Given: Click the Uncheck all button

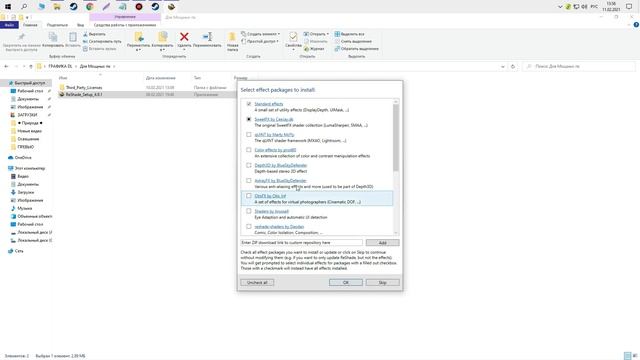Looking at the screenshot, I should coord(257,282).
